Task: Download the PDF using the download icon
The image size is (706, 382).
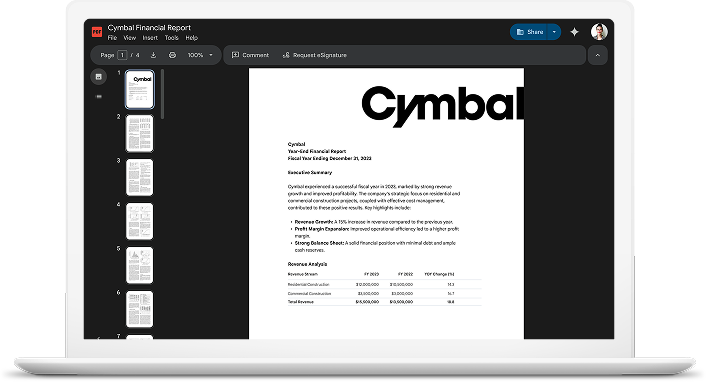Action: [x=154, y=55]
